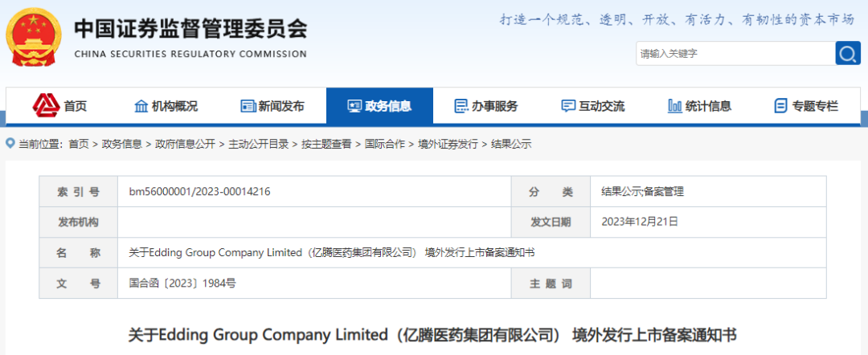This screenshot has height=355, width=868.
Task: Click the capital market slogan text
Action: pos(678,20)
